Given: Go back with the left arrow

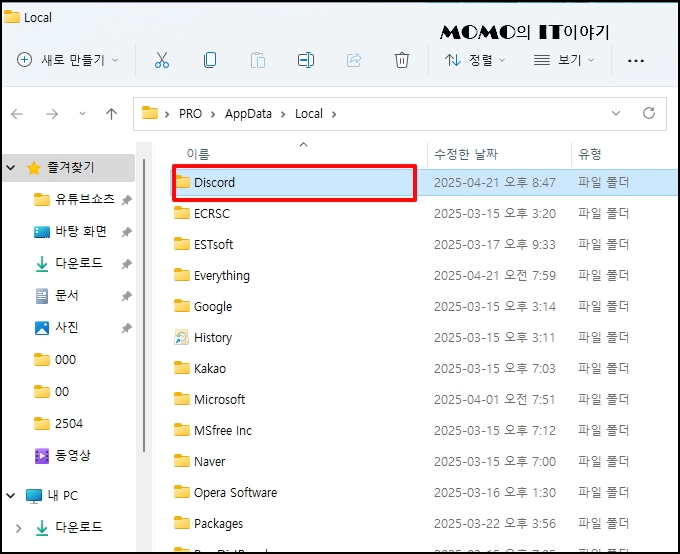Looking at the screenshot, I should (17, 114).
